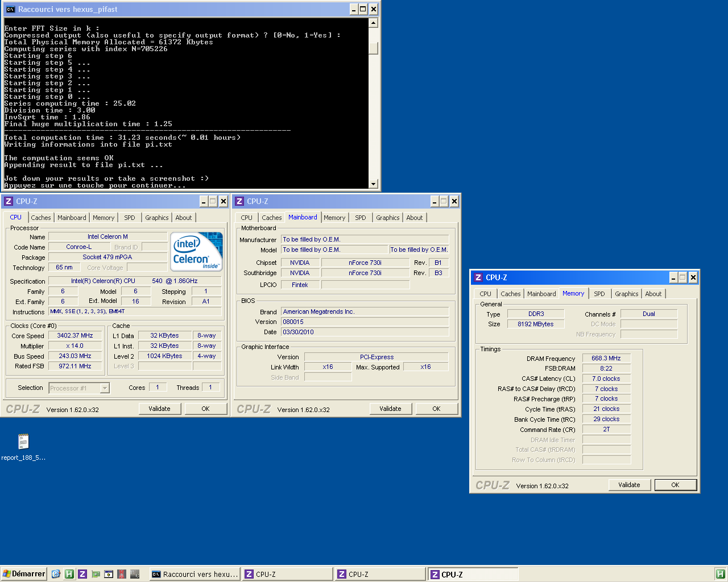Click Validate in the CPU-Z window showing Motherboard info

tap(391, 409)
